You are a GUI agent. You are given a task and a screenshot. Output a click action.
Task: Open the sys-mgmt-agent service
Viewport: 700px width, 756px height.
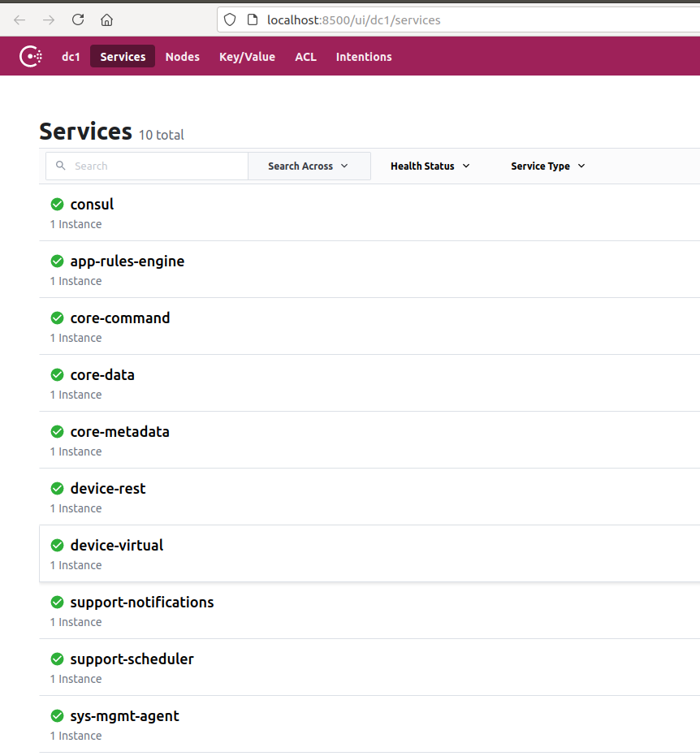(x=124, y=716)
